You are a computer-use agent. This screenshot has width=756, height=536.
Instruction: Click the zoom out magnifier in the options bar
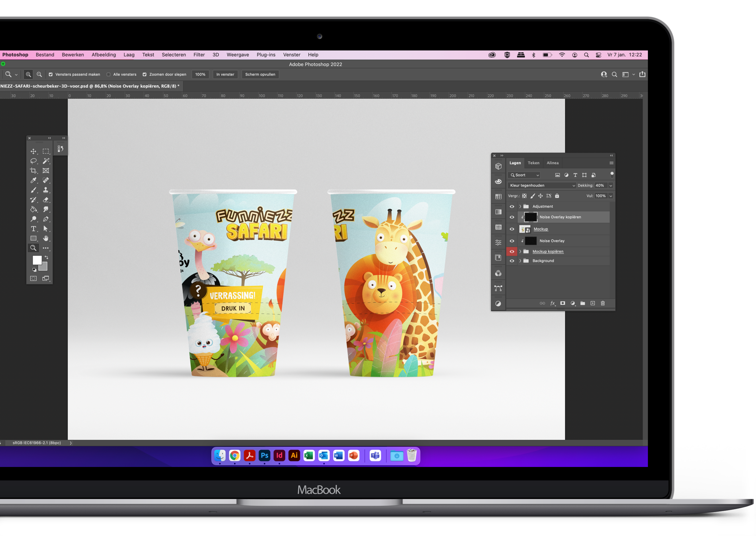tap(39, 75)
